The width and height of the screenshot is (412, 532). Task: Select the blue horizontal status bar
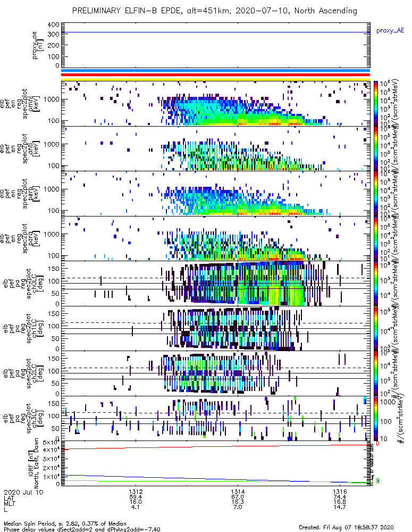[216, 71]
